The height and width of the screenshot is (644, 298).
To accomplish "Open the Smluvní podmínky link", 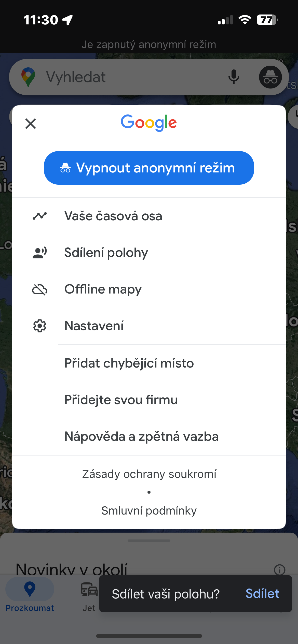I will coord(149,511).
